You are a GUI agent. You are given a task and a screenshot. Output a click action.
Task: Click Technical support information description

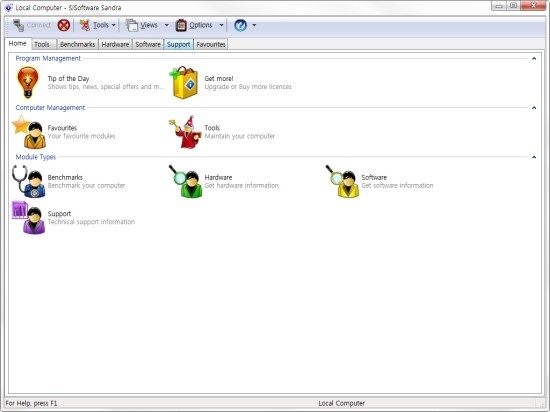(x=91, y=222)
